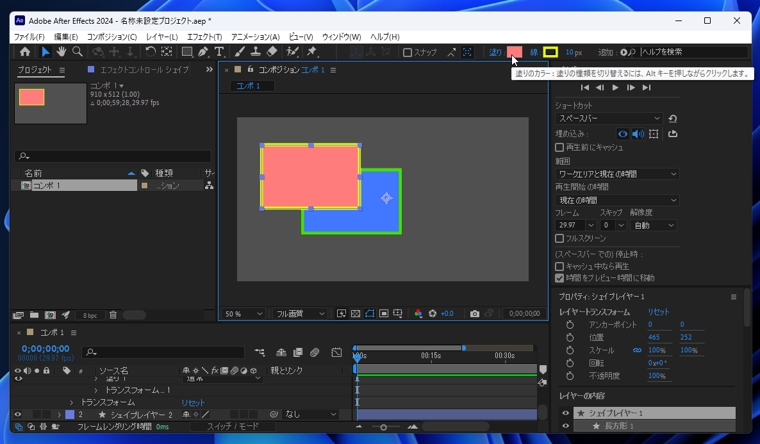
Task: Click the yellow stroke color swatch
Action: point(550,52)
